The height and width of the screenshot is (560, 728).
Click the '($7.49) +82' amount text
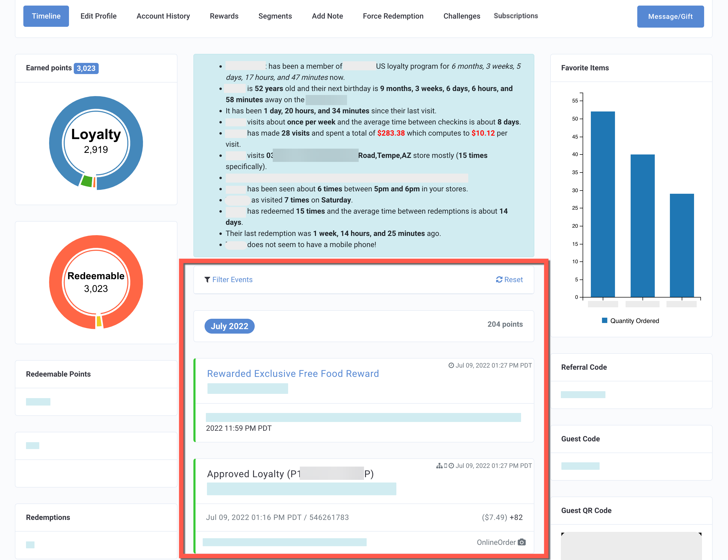[x=502, y=517]
